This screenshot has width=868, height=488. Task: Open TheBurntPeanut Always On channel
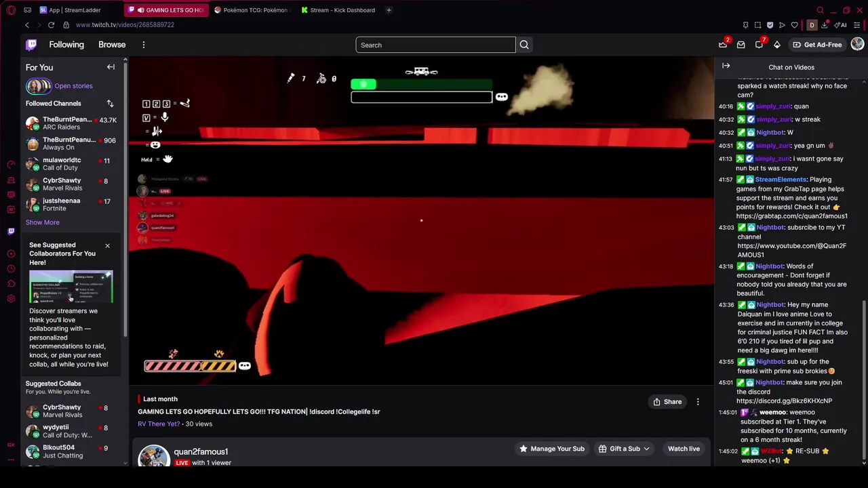71,144
